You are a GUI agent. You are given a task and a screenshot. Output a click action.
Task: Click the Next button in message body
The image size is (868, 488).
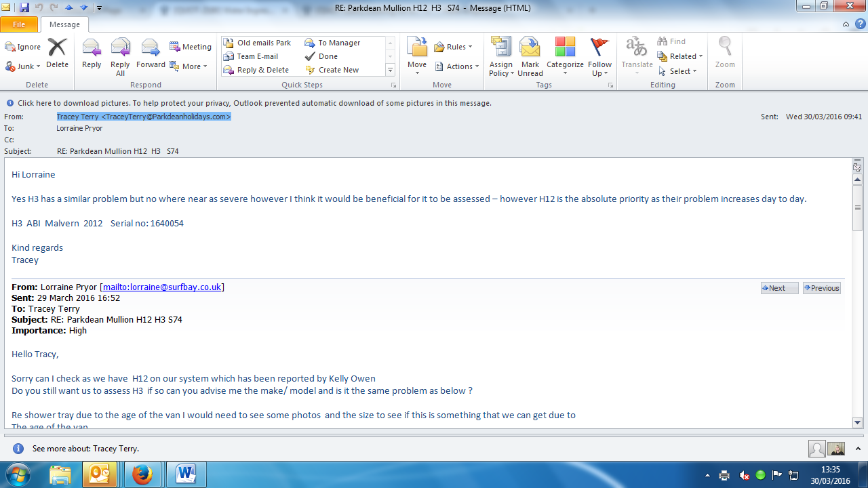click(x=779, y=288)
